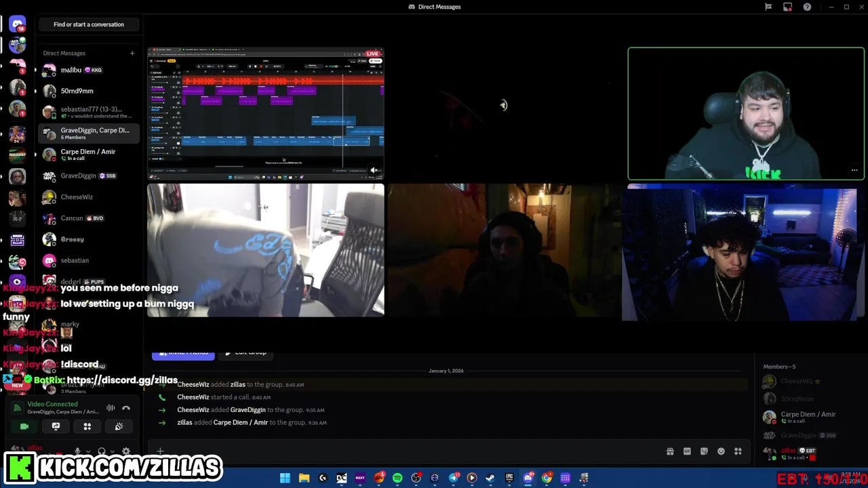Focus the blue-lit room webcam tile
Image resolution: width=868 pixels, height=488 pixels.
click(x=743, y=252)
